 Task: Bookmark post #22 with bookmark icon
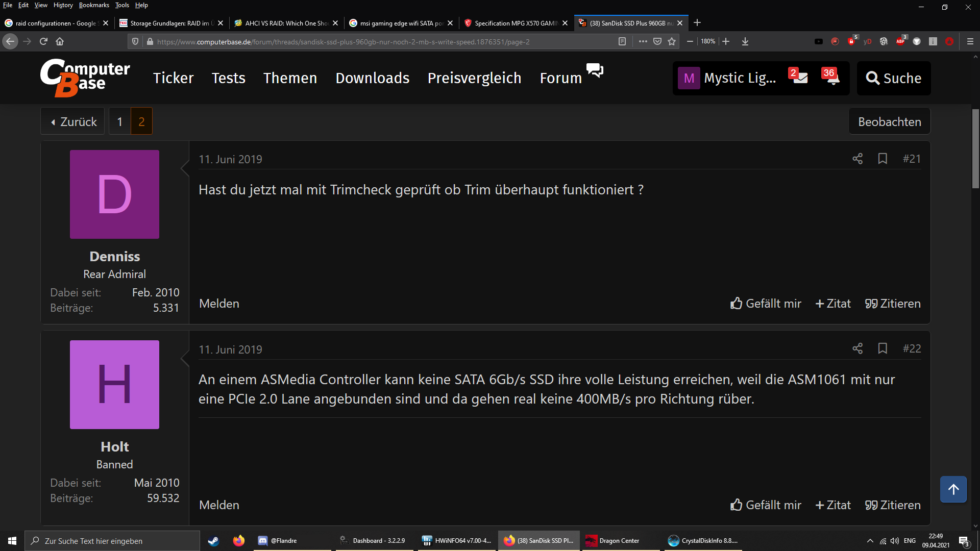point(883,348)
